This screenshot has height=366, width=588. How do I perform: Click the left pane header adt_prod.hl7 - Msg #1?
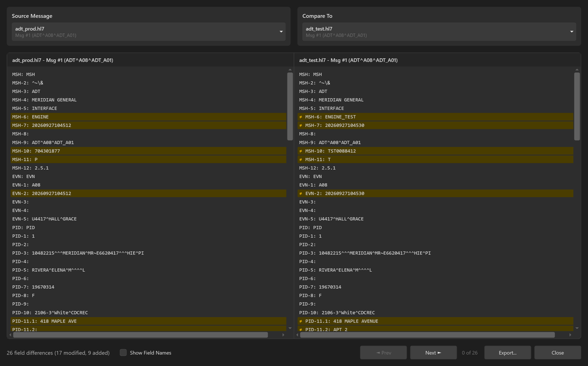[x=62, y=60]
